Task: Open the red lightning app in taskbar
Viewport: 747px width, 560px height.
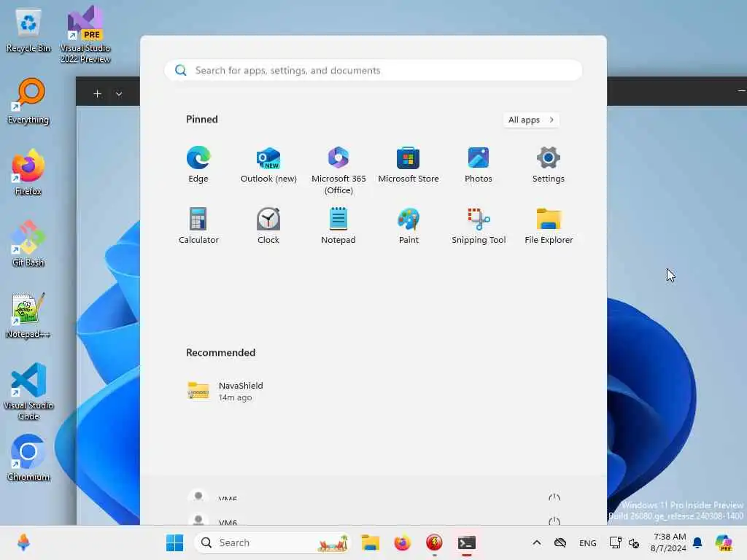Action: point(435,542)
